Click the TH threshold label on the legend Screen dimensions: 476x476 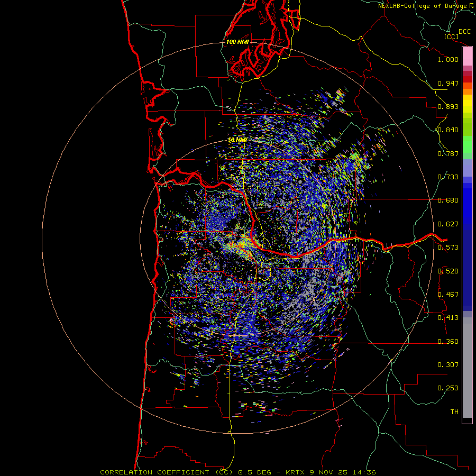pos(454,412)
